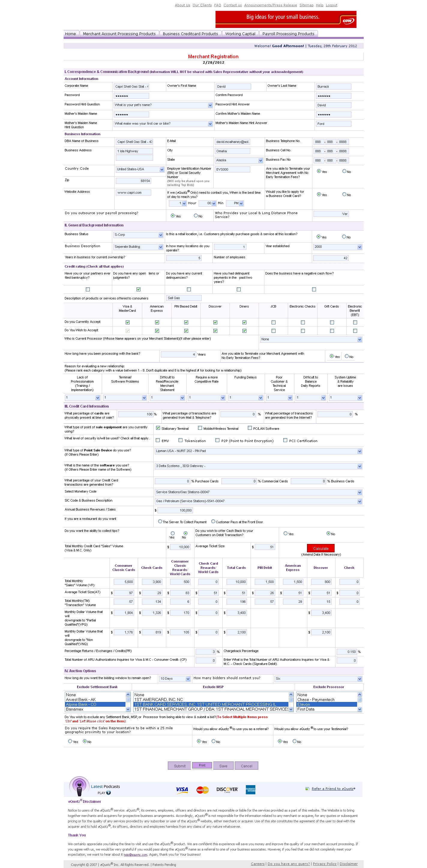
Task: Click the Exclude MSP list scrollbar
Action: click(291, 702)
